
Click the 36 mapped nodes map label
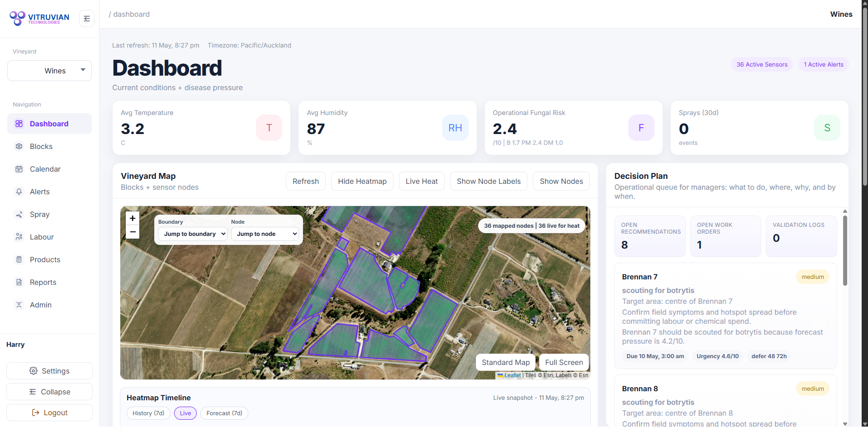point(531,225)
